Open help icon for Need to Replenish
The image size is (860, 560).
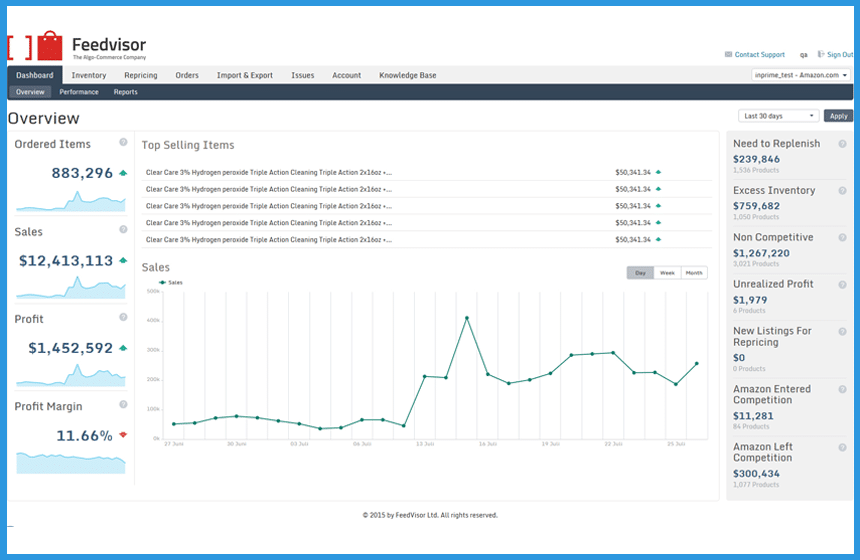click(842, 144)
